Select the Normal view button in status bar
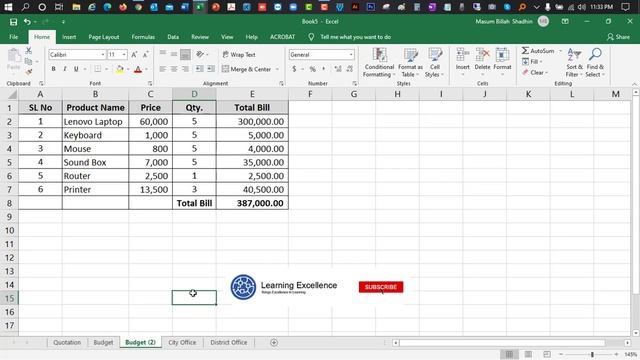Image resolution: width=640 pixels, height=360 pixels. coord(509,354)
